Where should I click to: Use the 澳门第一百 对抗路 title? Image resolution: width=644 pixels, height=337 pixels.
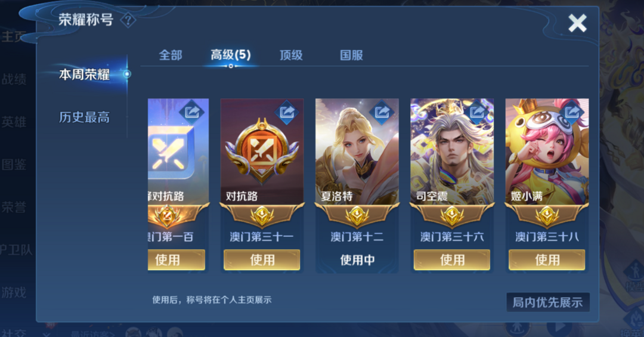click(177, 259)
